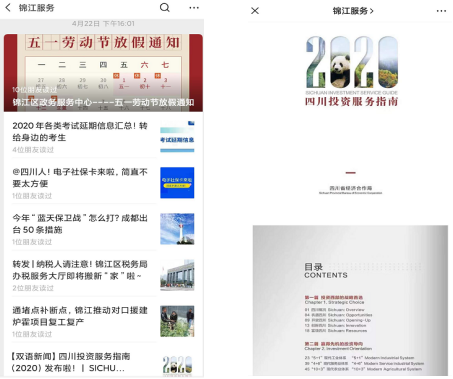453x379 pixels.
Task: Open 炉霍项目复工复产 article
Action: click(x=80, y=316)
